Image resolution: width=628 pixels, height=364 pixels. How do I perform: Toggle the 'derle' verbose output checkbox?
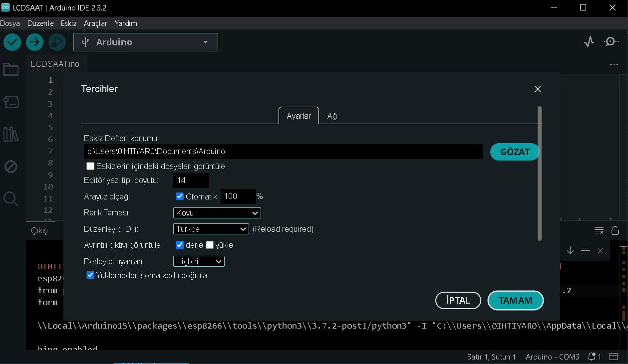pos(180,245)
